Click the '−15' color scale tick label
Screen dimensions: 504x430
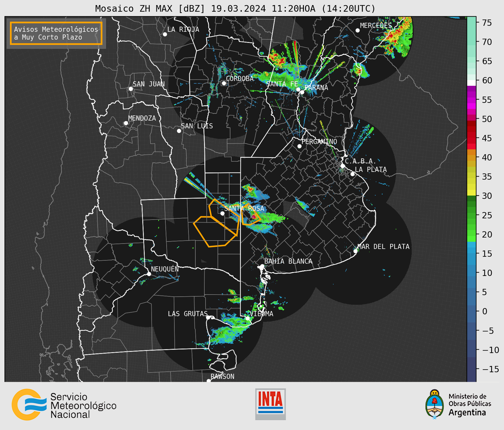click(490, 369)
